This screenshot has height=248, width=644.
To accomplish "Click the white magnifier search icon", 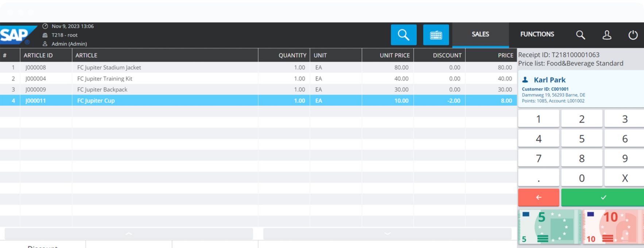I will point(580,35).
